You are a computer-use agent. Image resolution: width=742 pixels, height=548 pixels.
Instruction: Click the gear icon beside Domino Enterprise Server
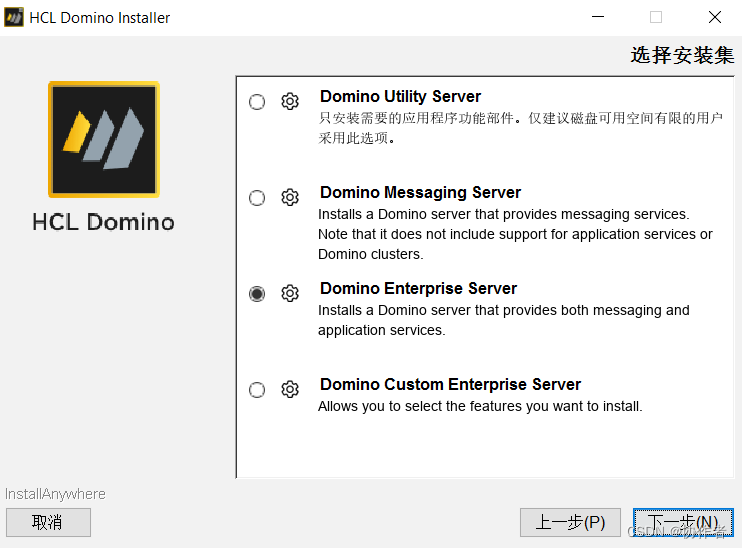coord(290,293)
